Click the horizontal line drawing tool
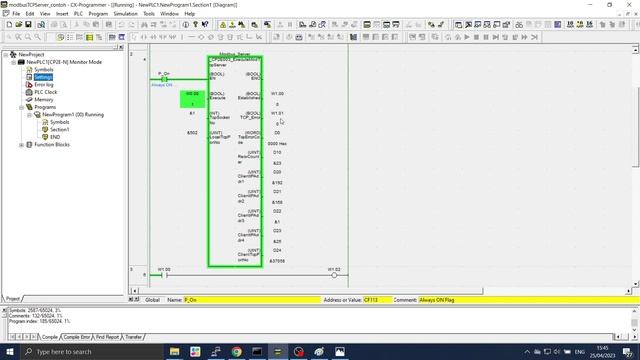 click(x=191, y=37)
